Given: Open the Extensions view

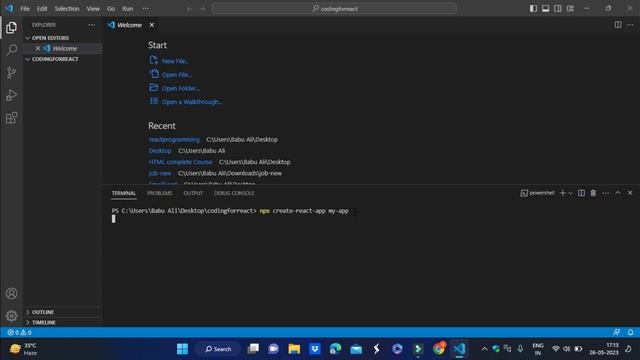Looking at the screenshot, I should pos(11,118).
